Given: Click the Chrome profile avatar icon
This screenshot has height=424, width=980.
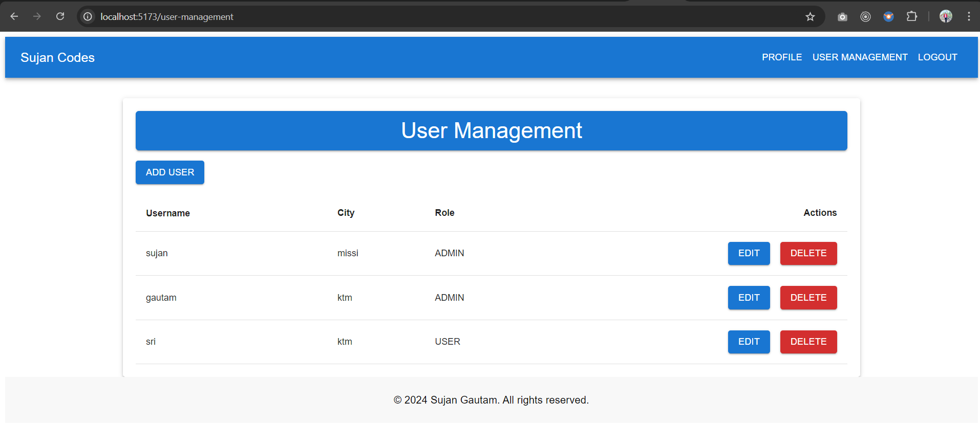Looking at the screenshot, I should (x=946, y=16).
